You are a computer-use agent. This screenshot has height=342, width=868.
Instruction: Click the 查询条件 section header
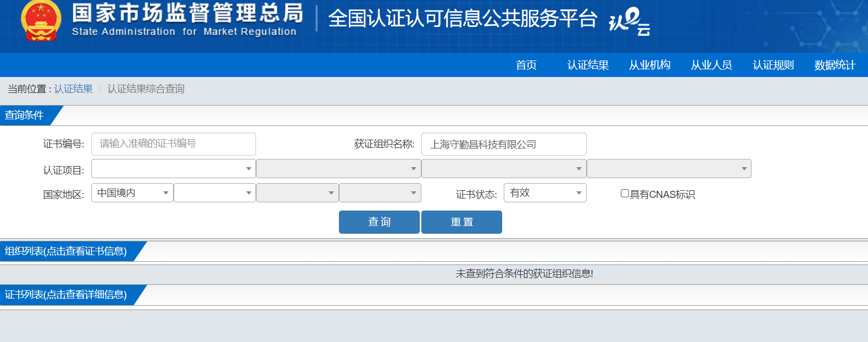click(25, 115)
